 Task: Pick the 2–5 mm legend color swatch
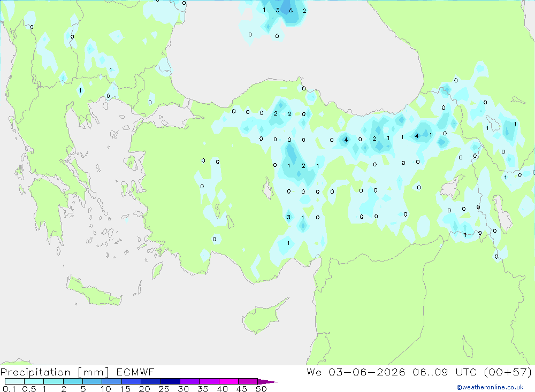pyautogui.click(x=73, y=381)
